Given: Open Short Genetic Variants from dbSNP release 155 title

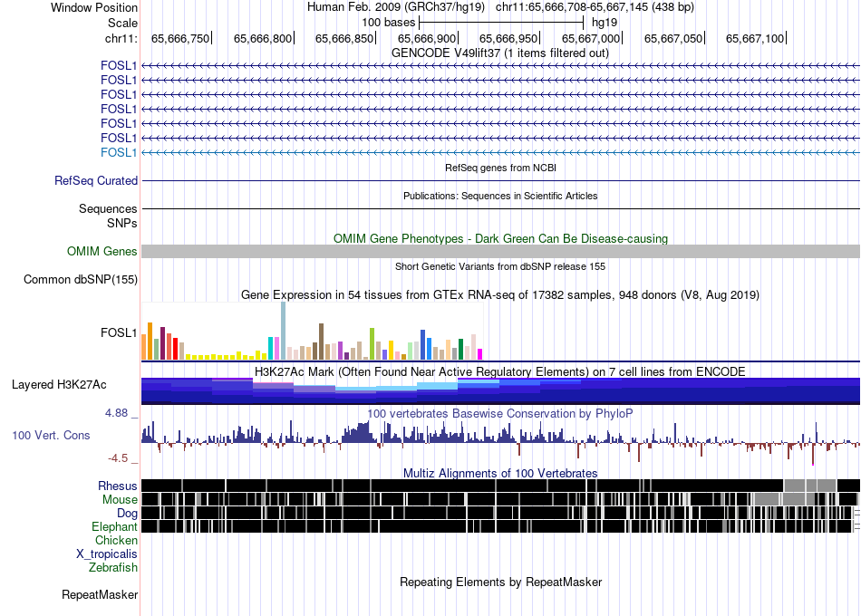Looking at the screenshot, I should click(x=500, y=266).
